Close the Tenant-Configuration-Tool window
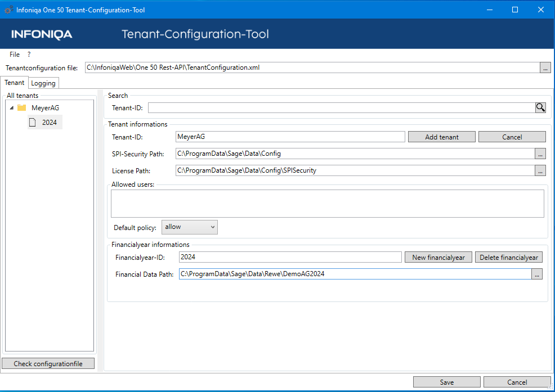Viewport: 555px width, 392px height. tap(541, 10)
